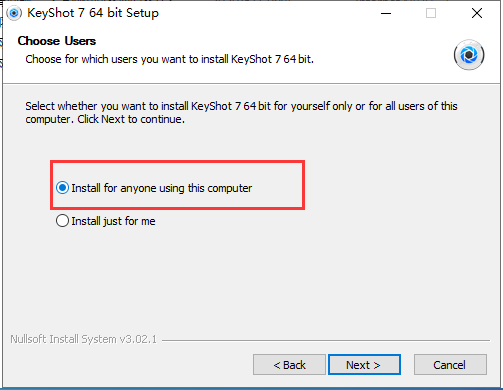Click the 'Choose for which users' subtitle text

[x=169, y=59]
